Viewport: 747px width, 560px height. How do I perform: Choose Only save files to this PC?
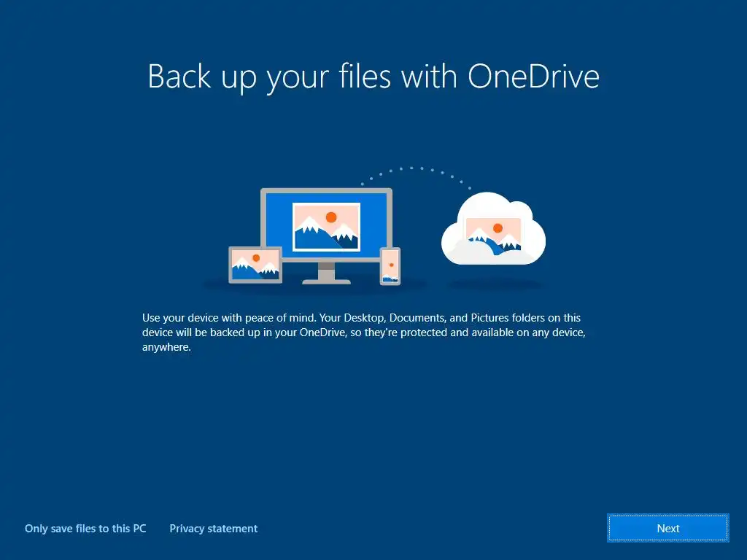coord(85,529)
